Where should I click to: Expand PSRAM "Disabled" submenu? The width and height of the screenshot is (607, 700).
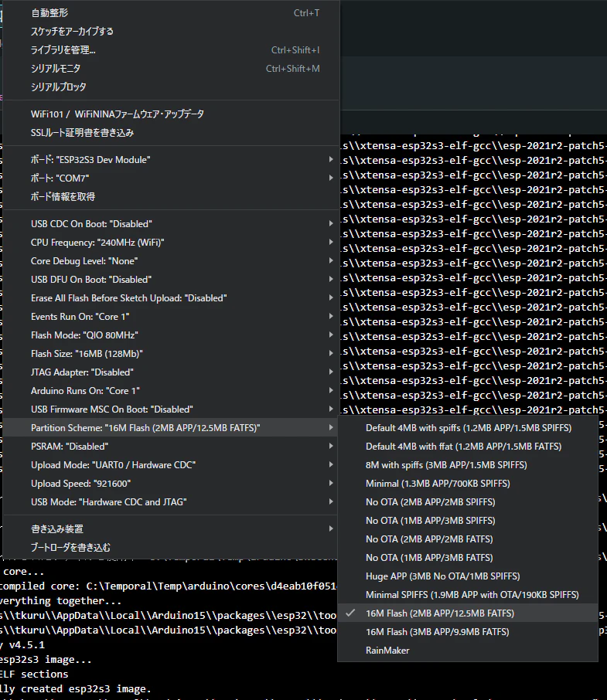[x=171, y=447]
